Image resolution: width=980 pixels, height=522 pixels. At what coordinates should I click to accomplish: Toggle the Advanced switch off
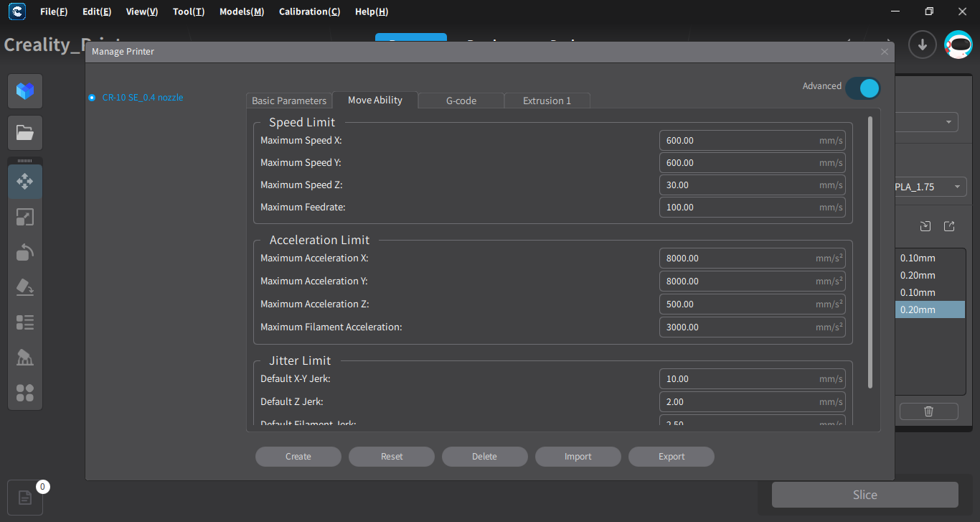coord(862,88)
